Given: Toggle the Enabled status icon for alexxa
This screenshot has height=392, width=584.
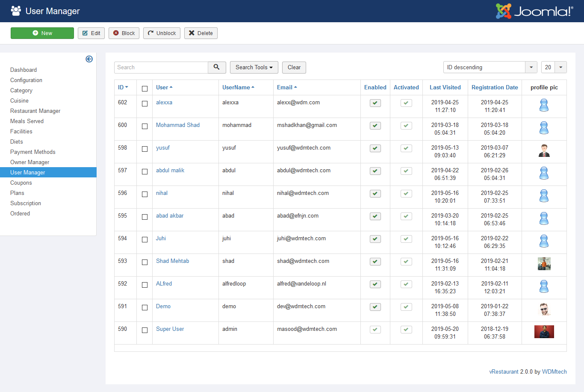Looking at the screenshot, I should click(375, 103).
